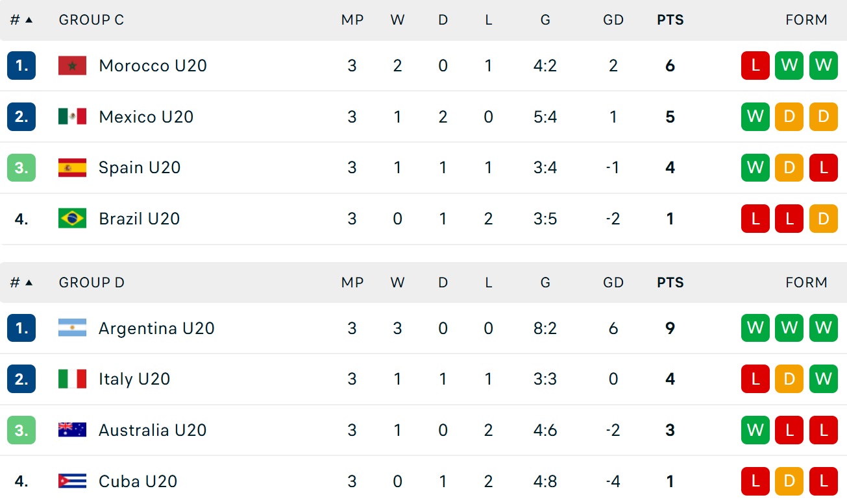Open Morocco U20 team link
Image resolution: width=847 pixels, height=504 pixels.
click(x=153, y=66)
